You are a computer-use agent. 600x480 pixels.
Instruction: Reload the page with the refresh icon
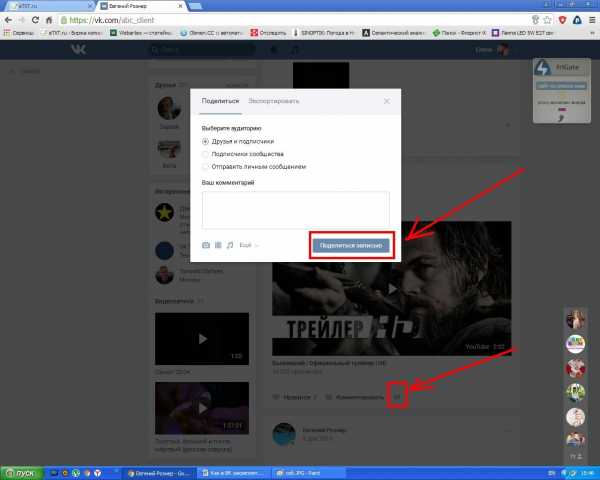pyautogui.click(x=35, y=20)
